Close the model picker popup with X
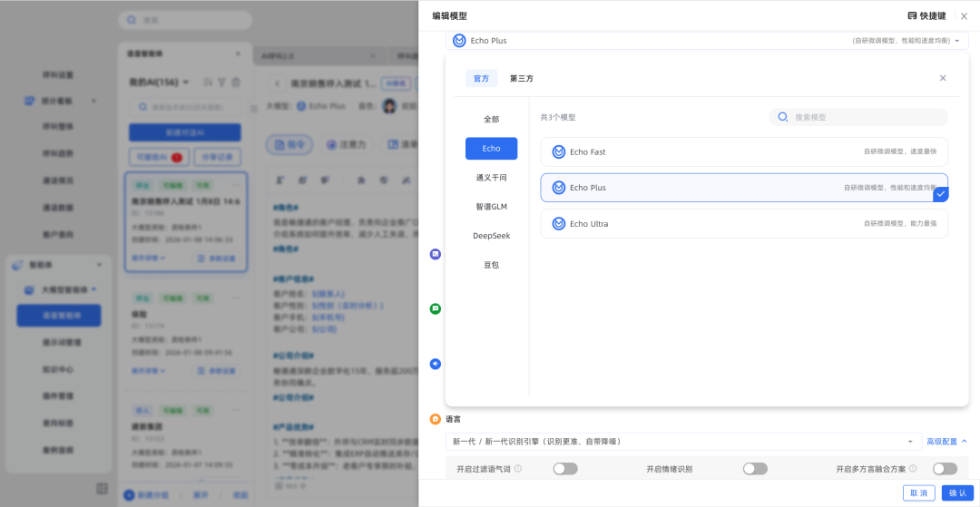980x507 pixels. tap(943, 79)
